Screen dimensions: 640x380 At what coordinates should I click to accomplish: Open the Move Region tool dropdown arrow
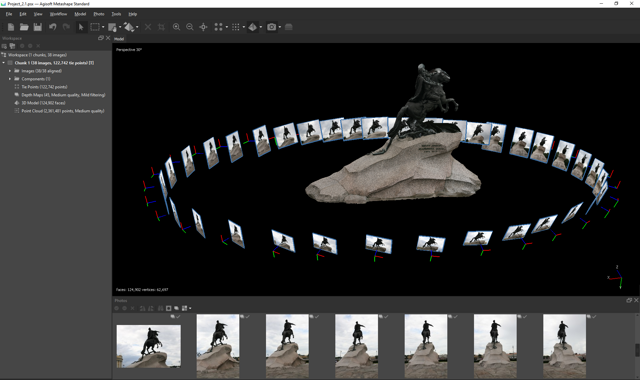120,27
